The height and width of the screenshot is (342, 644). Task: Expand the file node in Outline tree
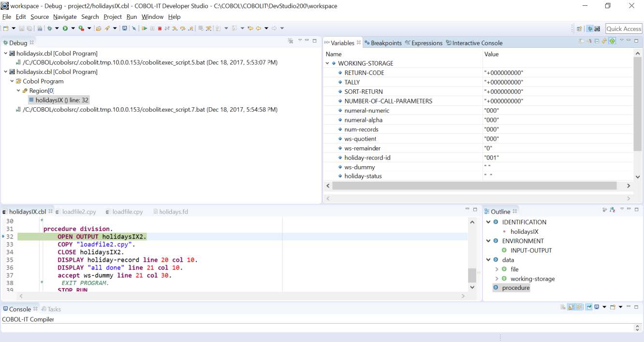[x=497, y=269]
